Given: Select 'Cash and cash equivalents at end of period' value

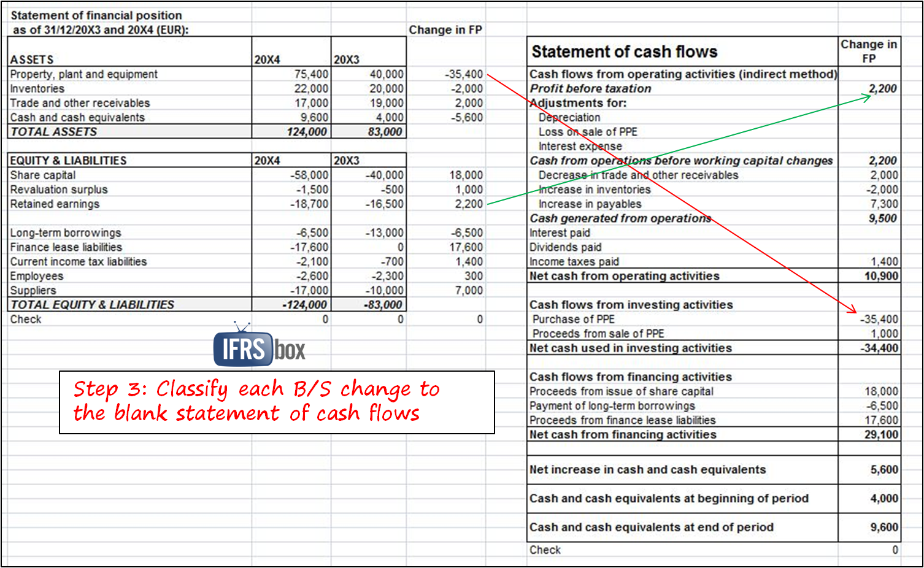Looking at the screenshot, I should [884, 528].
